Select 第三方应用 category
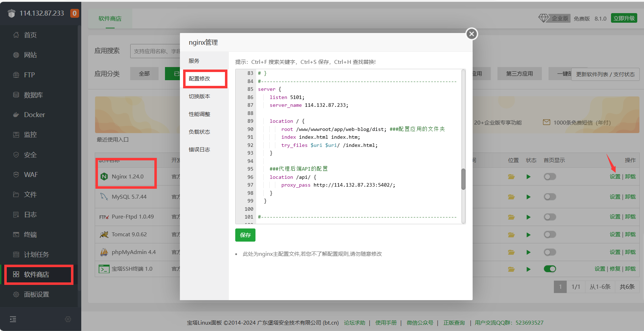This screenshot has height=331, width=644. [519, 73]
